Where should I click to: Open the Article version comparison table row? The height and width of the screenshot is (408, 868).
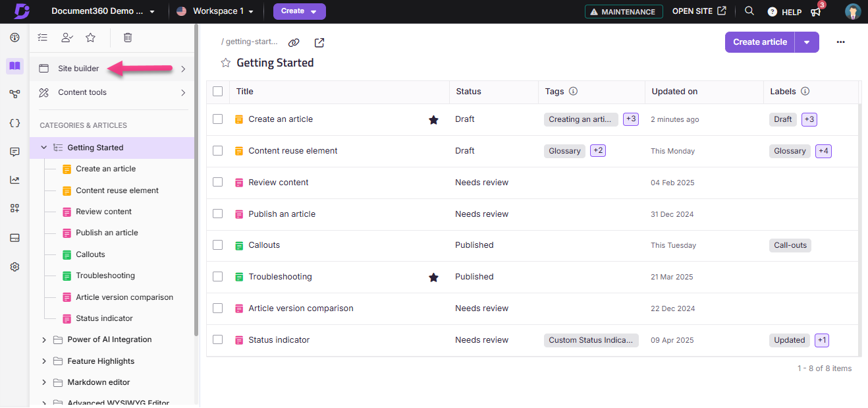[532, 308]
